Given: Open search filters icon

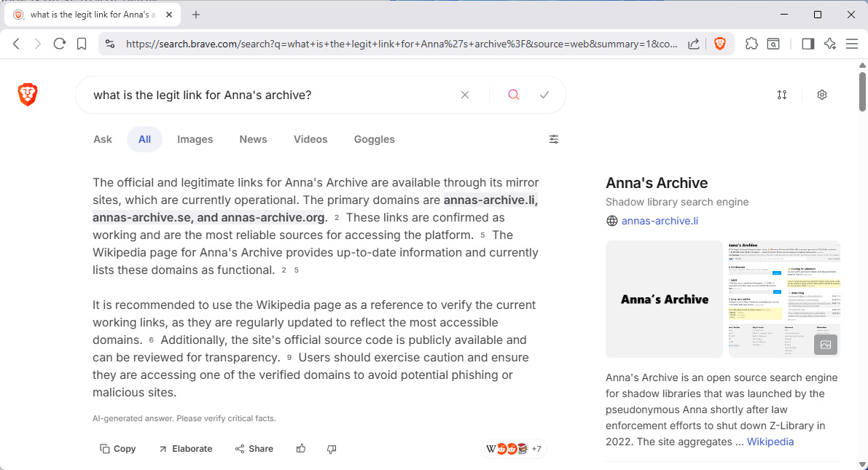Looking at the screenshot, I should click(554, 139).
